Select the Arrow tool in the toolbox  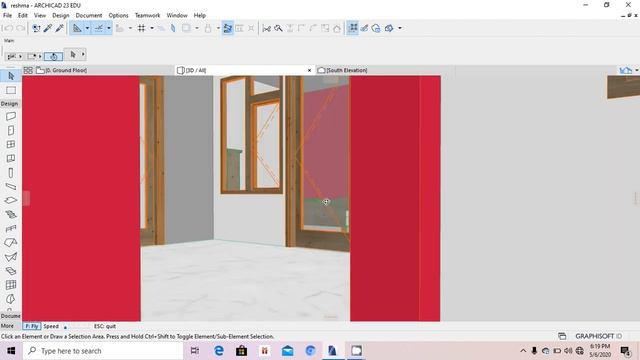point(11,76)
